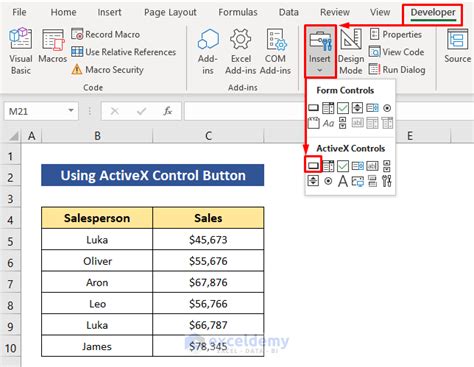
Task: Click the Salesperson header cell
Action: [x=97, y=218]
